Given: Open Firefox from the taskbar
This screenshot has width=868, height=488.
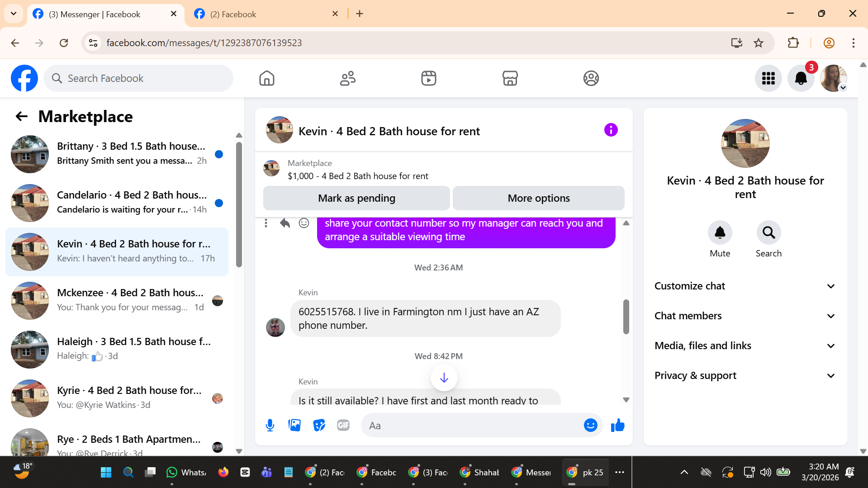Looking at the screenshot, I should pos(223,472).
